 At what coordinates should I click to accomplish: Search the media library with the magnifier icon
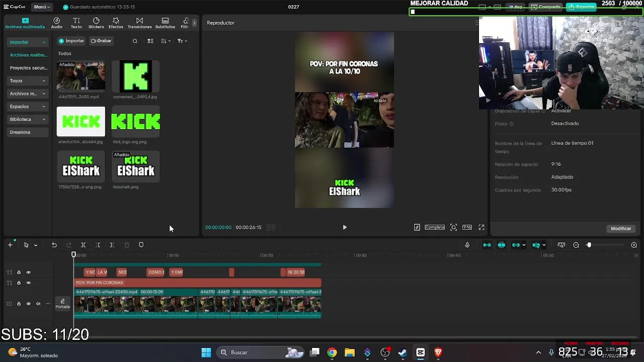(x=135, y=41)
